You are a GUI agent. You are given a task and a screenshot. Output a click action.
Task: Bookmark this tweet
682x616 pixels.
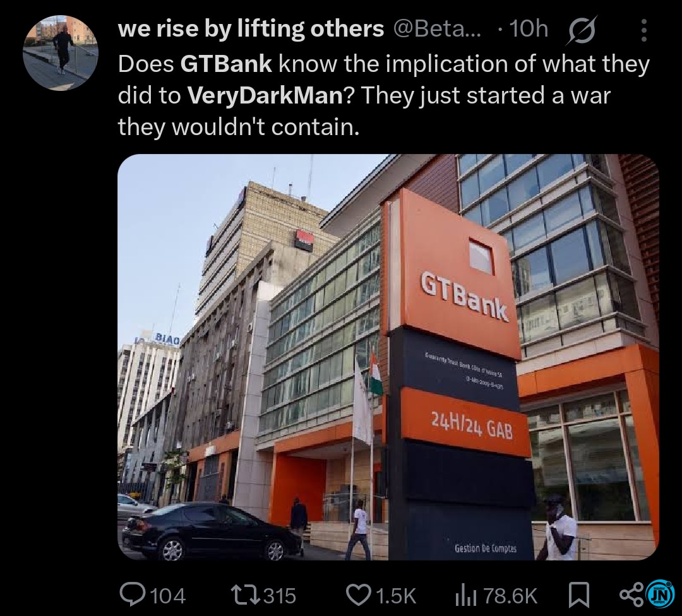579,596
